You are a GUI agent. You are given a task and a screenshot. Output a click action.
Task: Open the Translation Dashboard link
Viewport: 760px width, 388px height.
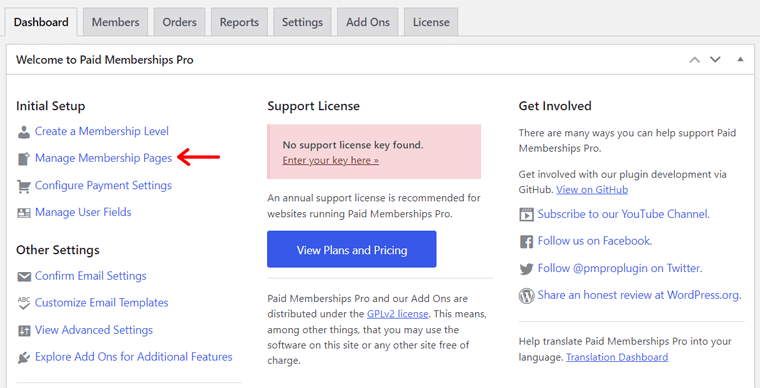click(617, 357)
